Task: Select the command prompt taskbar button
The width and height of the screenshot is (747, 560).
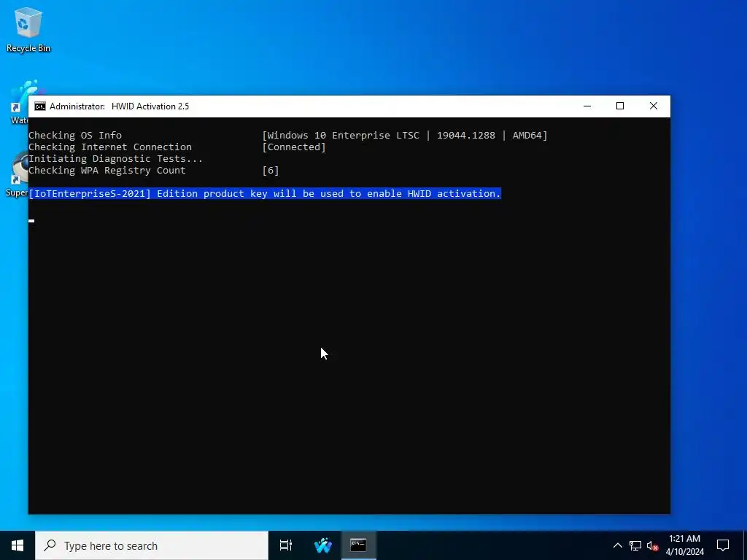Action: tap(358, 545)
